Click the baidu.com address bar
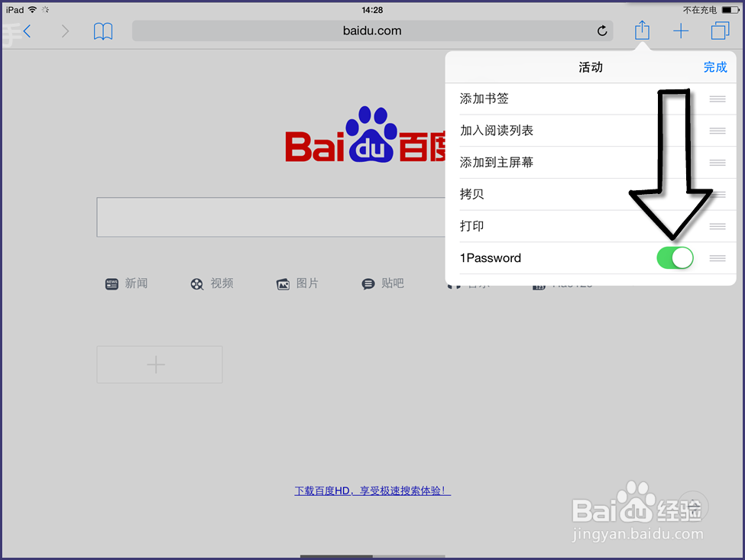Viewport: 745px width, 560px height. click(x=372, y=31)
